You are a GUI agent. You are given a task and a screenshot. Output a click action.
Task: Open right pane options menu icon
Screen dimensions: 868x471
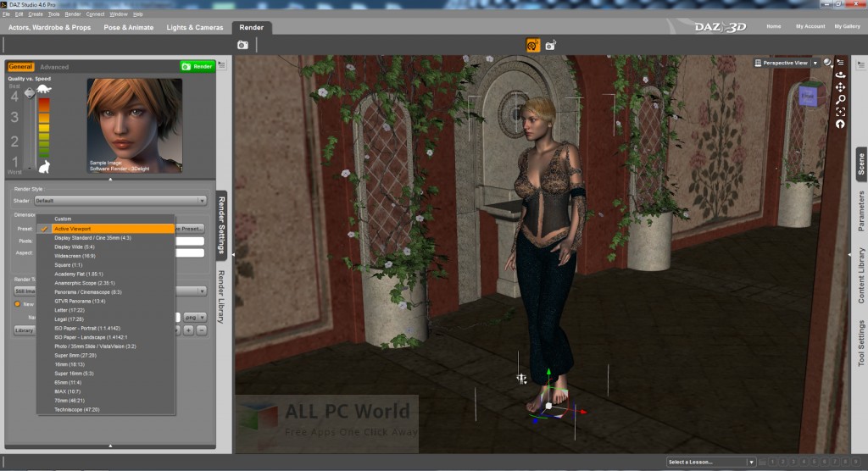click(x=860, y=64)
